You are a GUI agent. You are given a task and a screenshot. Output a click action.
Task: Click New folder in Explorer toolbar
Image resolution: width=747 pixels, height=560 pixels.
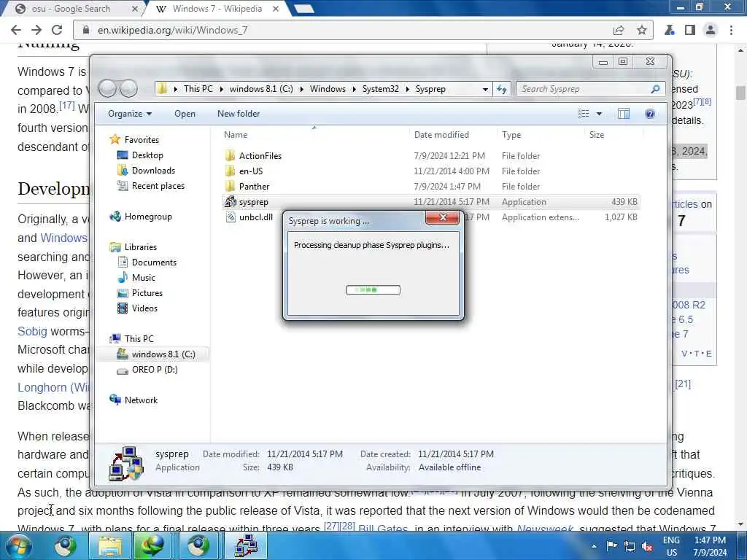pos(239,113)
